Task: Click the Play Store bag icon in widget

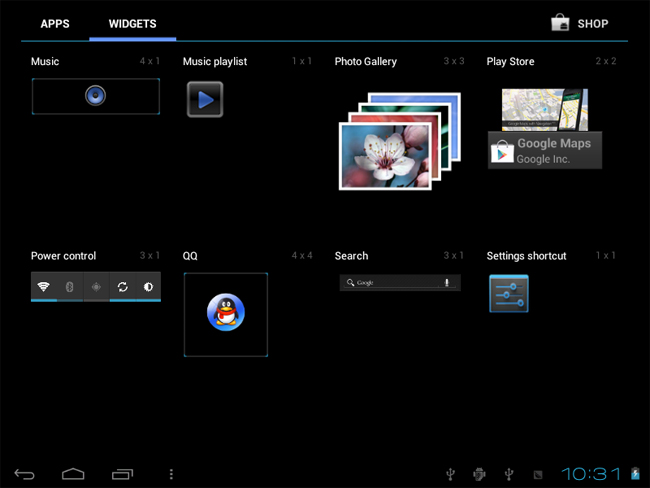Action: 502,152
